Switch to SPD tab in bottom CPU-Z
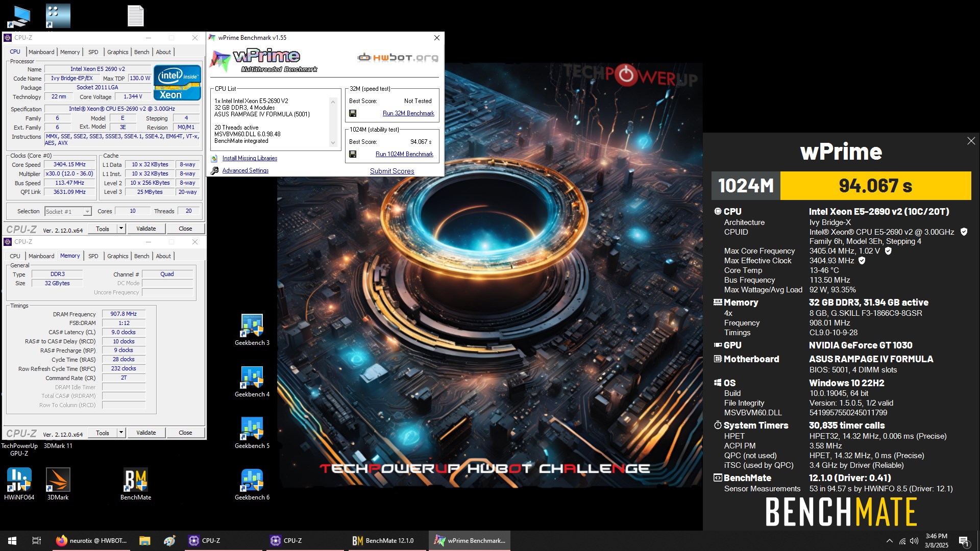The width and height of the screenshot is (980, 551). tap(93, 256)
